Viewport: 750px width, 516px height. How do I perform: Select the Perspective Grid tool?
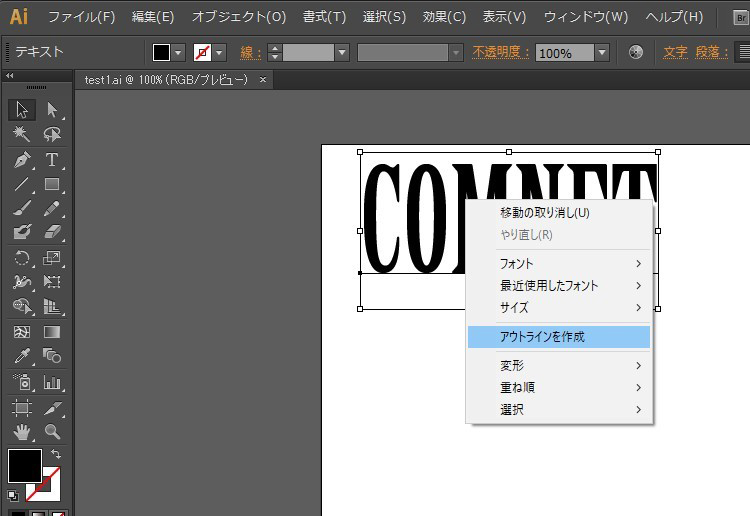52,306
